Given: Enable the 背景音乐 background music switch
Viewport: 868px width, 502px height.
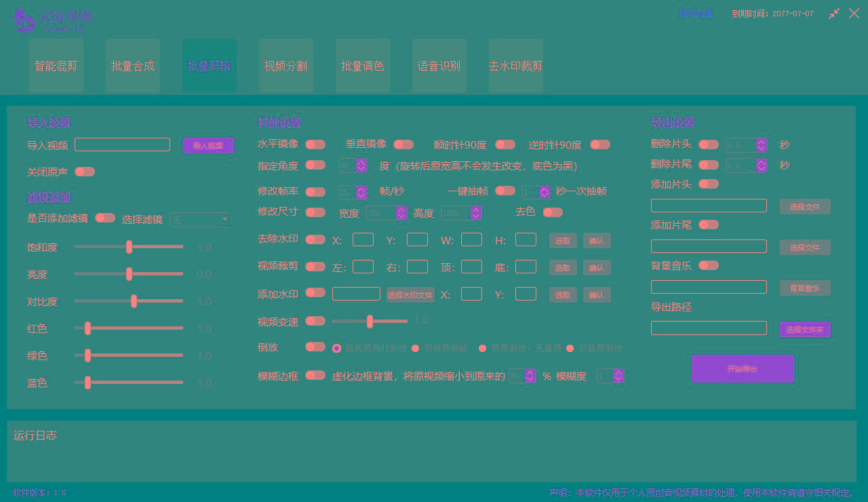Looking at the screenshot, I should (x=709, y=265).
